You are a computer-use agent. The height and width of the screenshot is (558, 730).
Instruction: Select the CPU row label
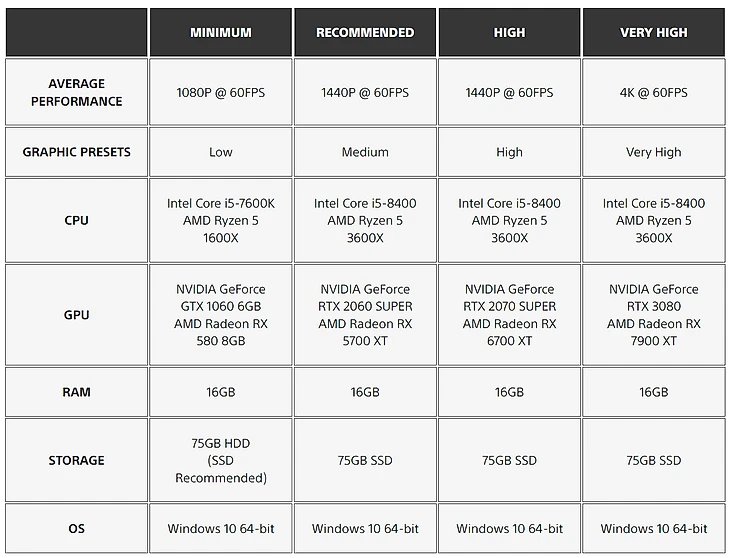(76, 220)
